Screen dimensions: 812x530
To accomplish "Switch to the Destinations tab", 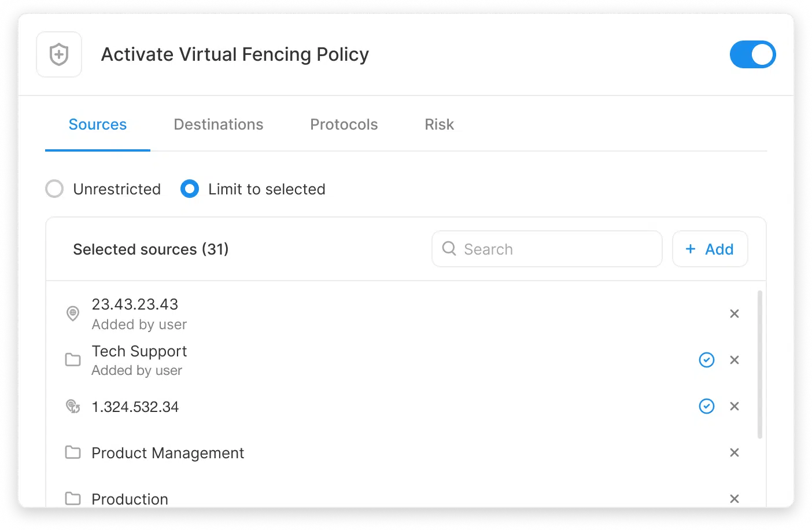I will click(218, 124).
